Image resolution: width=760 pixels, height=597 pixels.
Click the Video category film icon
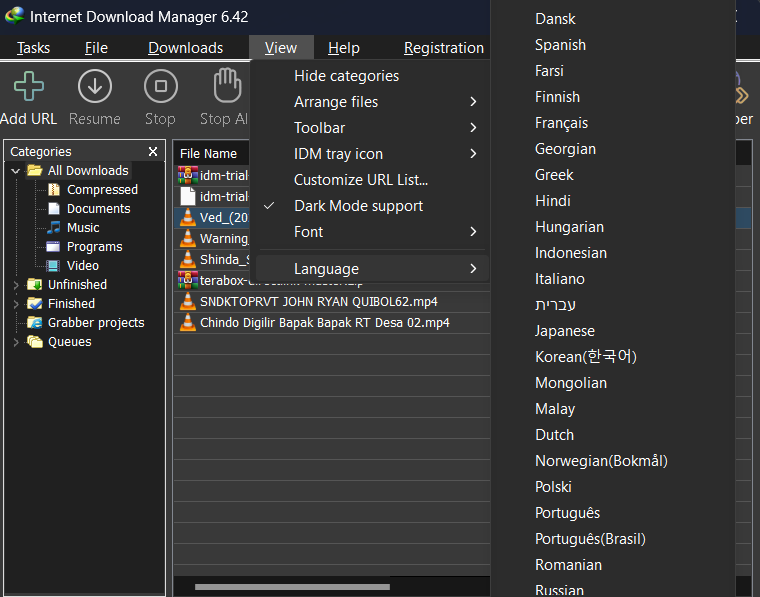pos(53,266)
